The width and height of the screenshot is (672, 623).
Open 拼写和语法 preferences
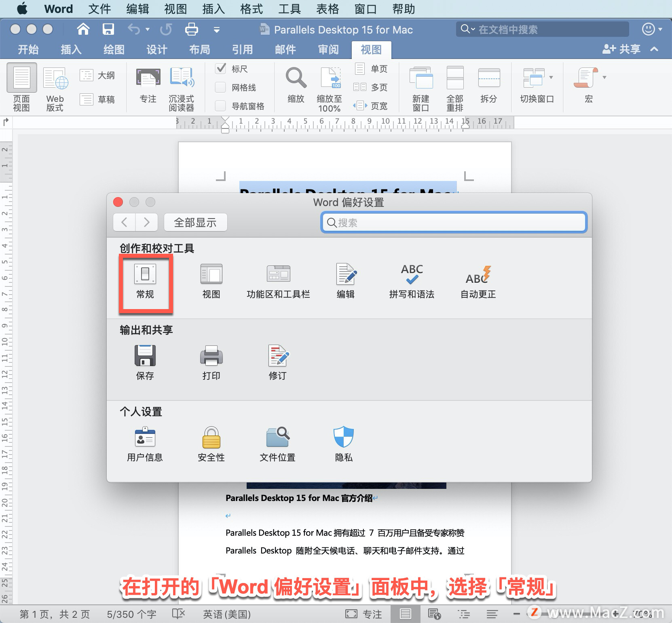pyautogui.click(x=412, y=282)
